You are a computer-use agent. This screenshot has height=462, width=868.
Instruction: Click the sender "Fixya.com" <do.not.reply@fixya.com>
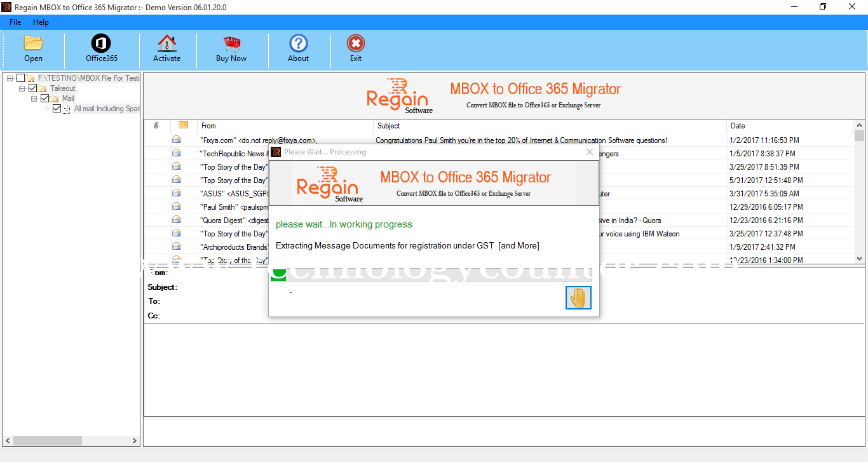(259, 140)
